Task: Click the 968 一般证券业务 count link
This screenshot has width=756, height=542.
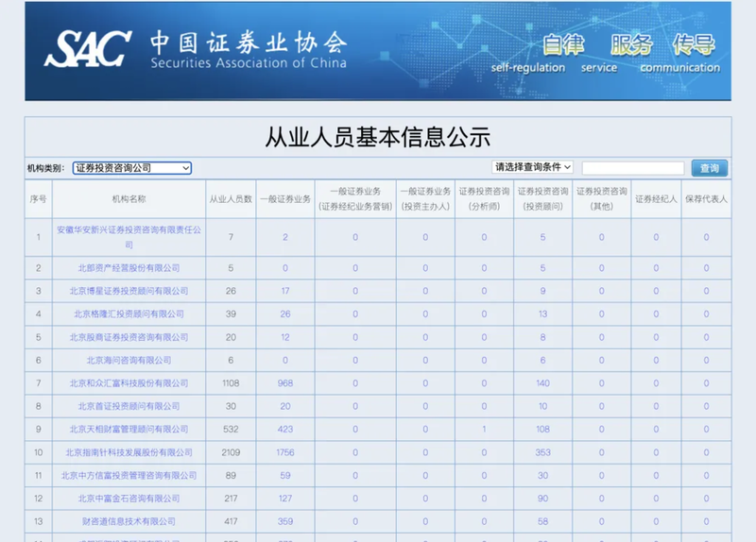Action: pyautogui.click(x=285, y=383)
